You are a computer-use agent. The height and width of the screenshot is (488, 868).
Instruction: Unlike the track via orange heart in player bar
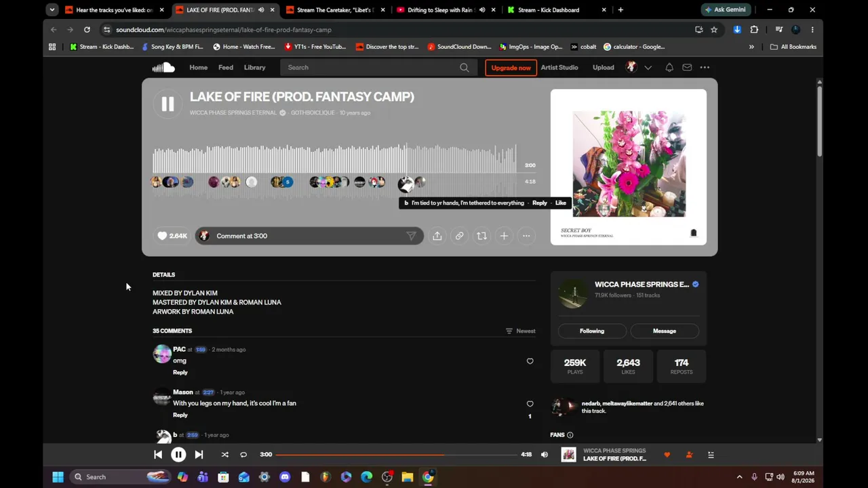click(667, 455)
